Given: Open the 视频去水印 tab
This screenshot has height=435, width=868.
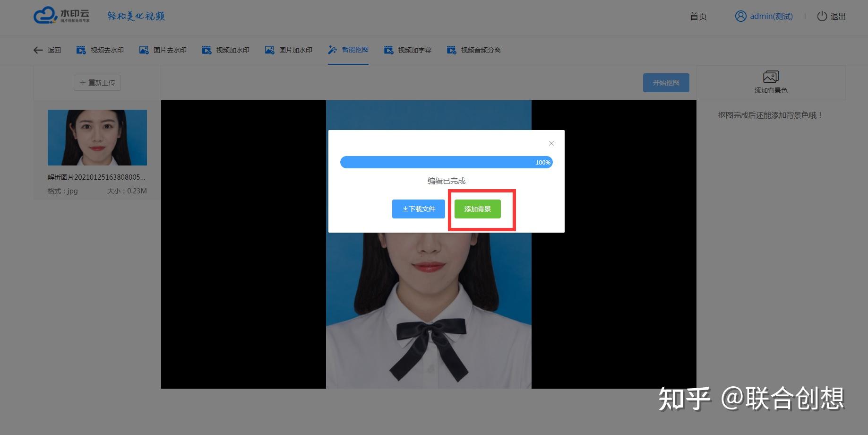Looking at the screenshot, I should click(100, 50).
